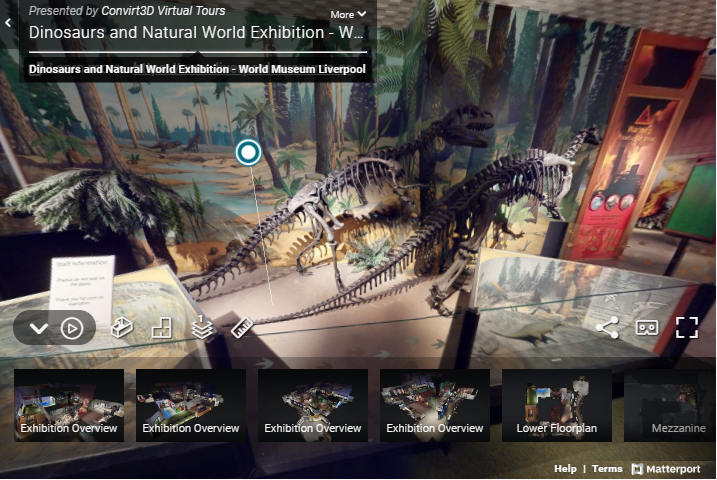Image resolution: width=717 pixels, height=480 pixels.
Task: Select the first Exhibition Overview thumbnail
Action: click(x=69, y=405)
